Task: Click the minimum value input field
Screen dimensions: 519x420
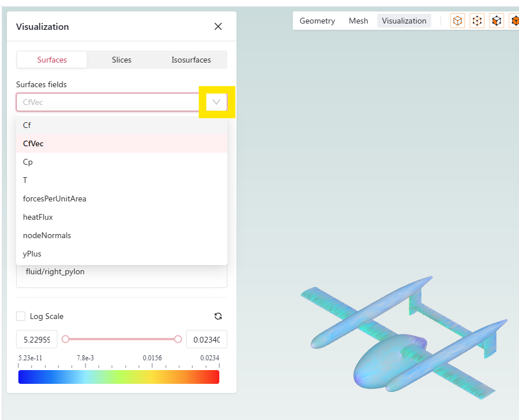Action: click(x=37, y=339)
